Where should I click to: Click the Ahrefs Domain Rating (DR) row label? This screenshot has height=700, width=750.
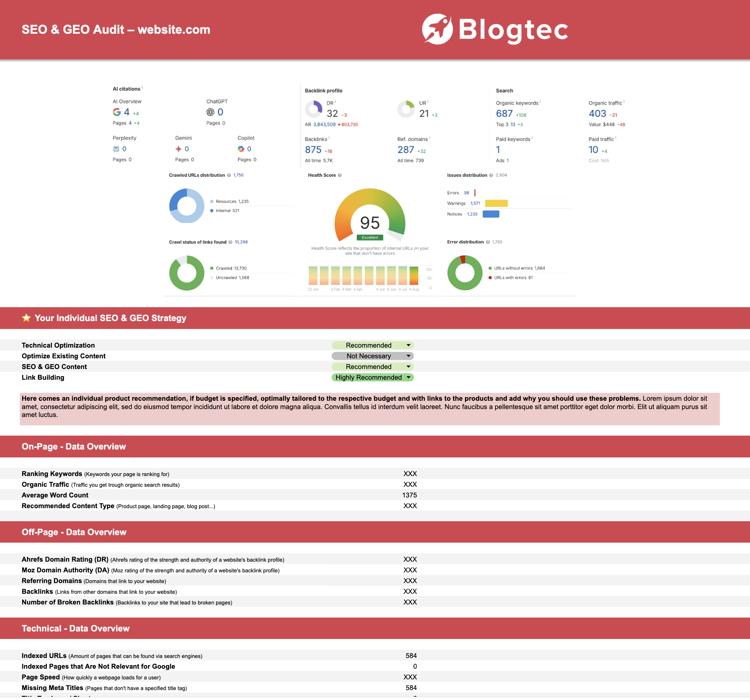pyautogui.click(x=153, y=559)
